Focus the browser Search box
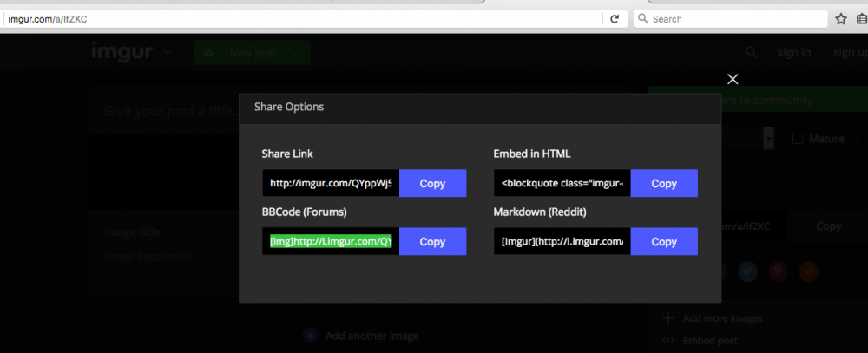Viewport: 868px width, 353px height. point(731,19)
